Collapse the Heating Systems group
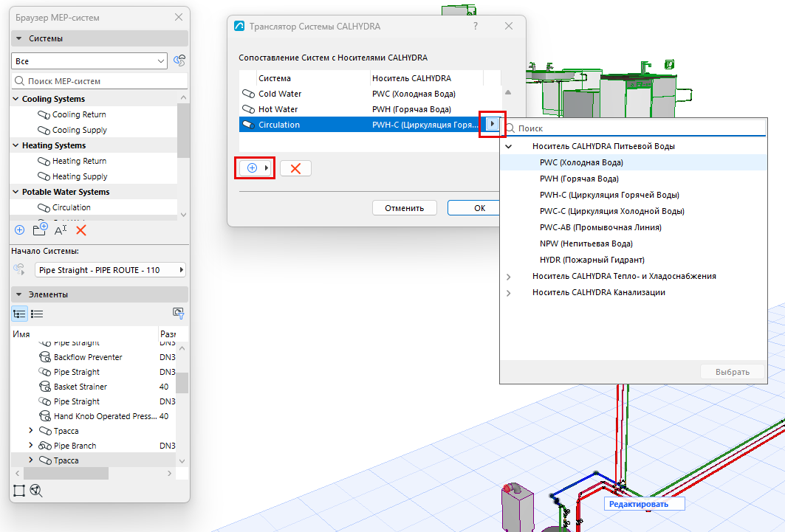This screenshot has width=785, height=532. (x=16, y=145)
